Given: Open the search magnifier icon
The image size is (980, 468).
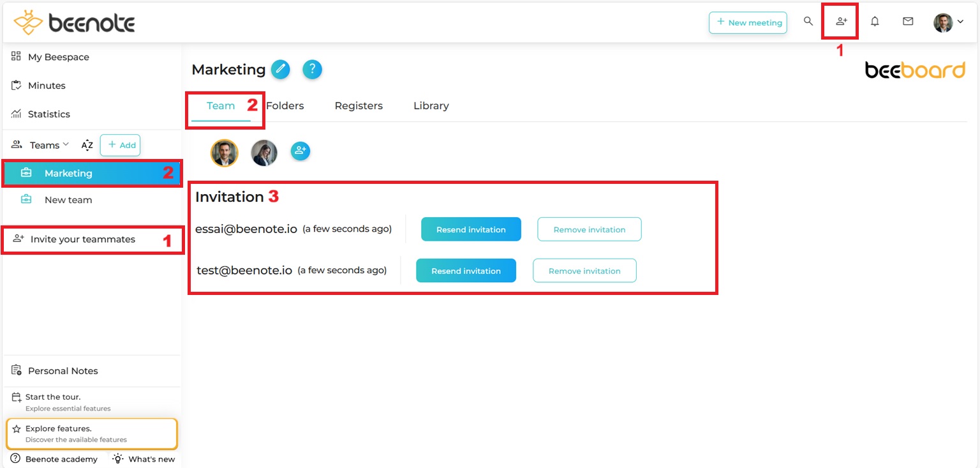Looking at the screenshot, I should point(808,22).
